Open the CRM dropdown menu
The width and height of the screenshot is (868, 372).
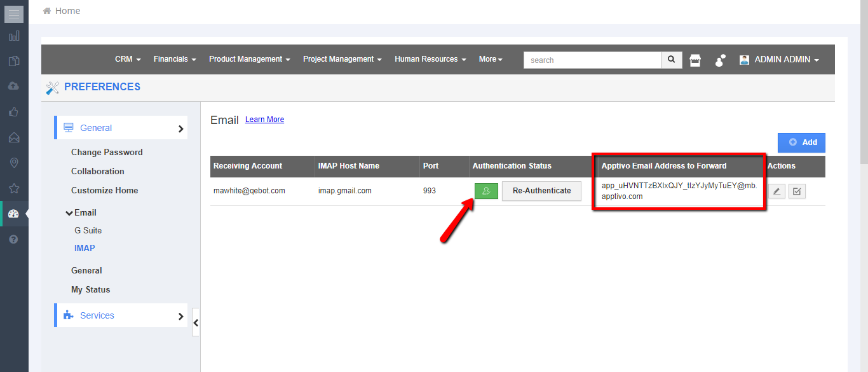(x=128, y=59)
